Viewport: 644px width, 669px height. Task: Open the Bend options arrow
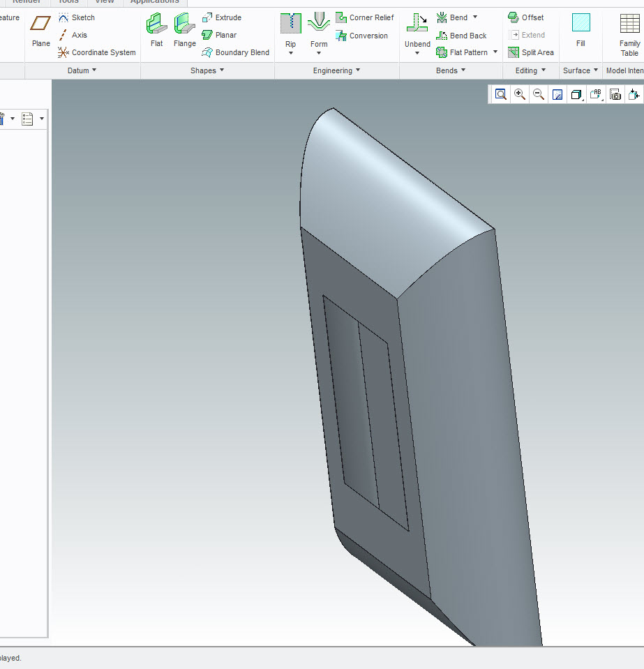pos(475,17)
